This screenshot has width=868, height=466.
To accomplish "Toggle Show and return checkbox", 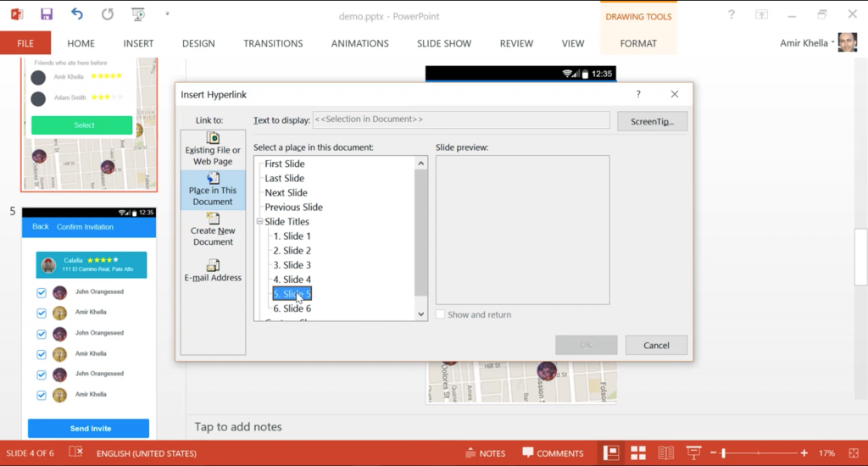I will pyautogui.click(x=441, y=314).
